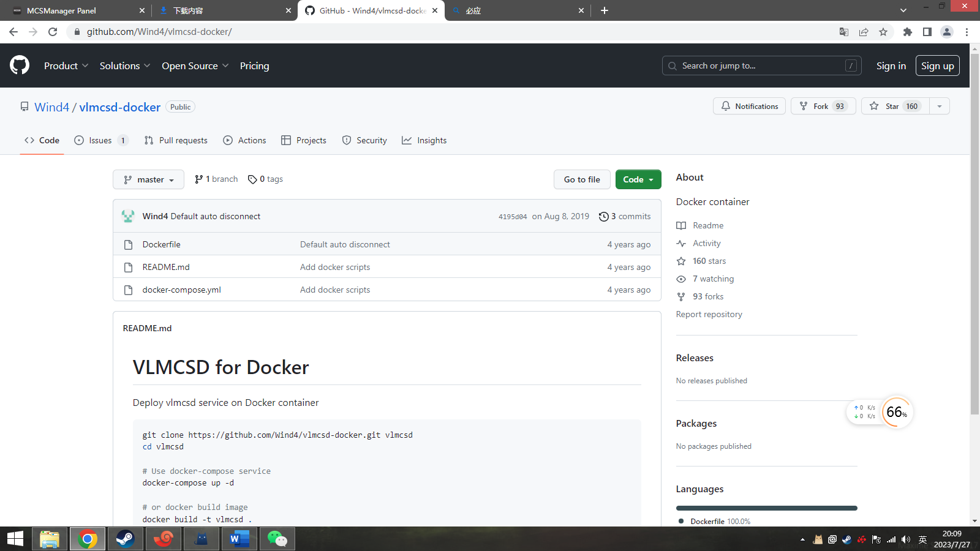980x551 pixels.
Task: Click the Wind4 user avatar in commit row
Action: 128,216
